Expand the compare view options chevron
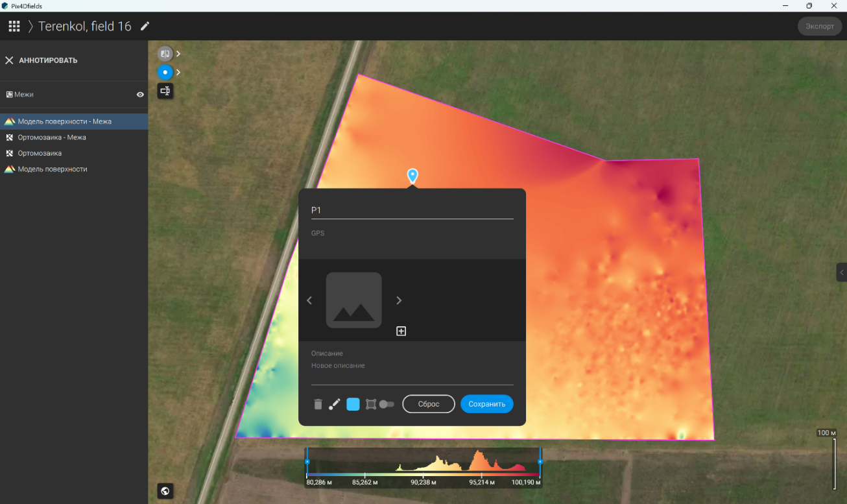Viewport: 847px width, 504px height. pyautogui.click(x=178, y=54)
